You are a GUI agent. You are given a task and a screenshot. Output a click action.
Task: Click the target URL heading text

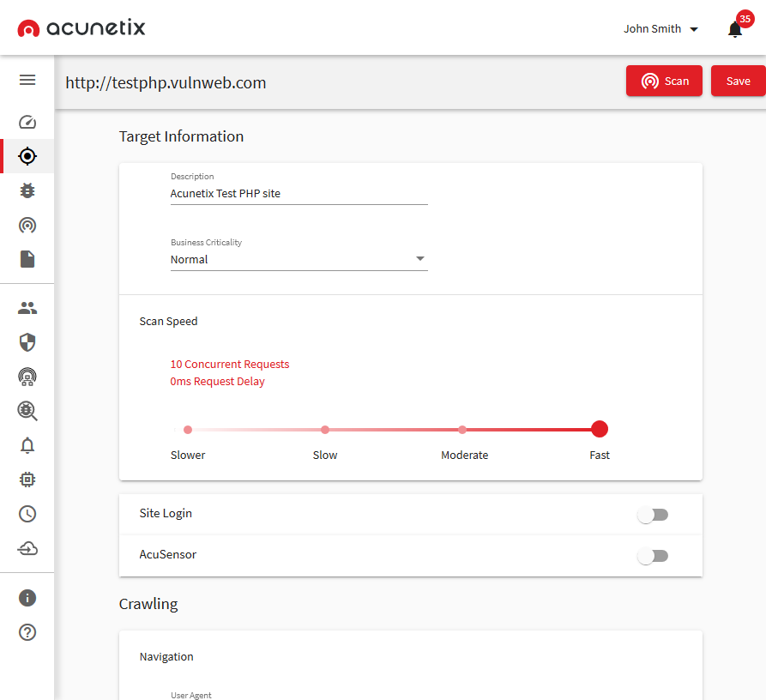166,82
